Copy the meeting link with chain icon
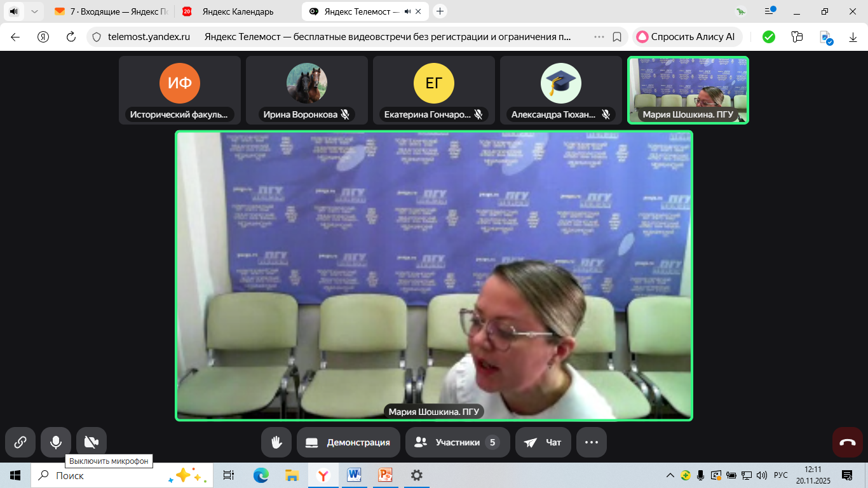 tap(20, 442)
